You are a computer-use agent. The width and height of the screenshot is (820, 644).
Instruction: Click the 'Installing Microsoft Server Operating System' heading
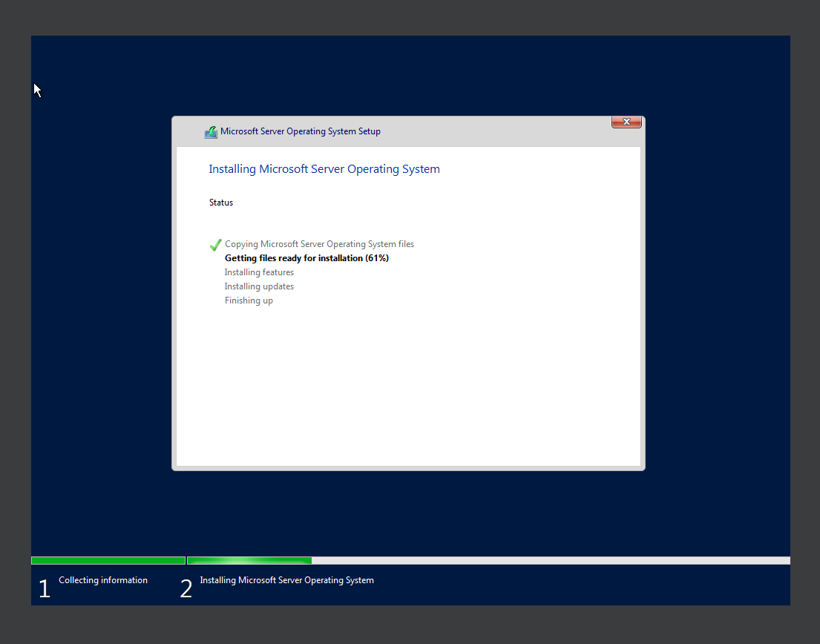coord(324,169)
